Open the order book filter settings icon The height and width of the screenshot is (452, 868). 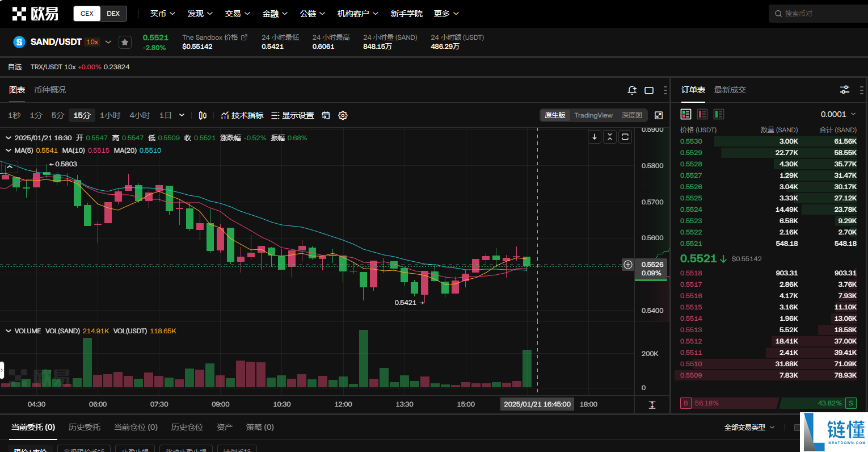(845, 90)
